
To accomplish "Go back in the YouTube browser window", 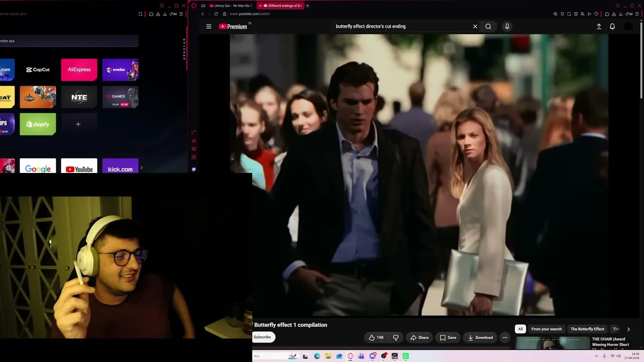I will 203,14.
